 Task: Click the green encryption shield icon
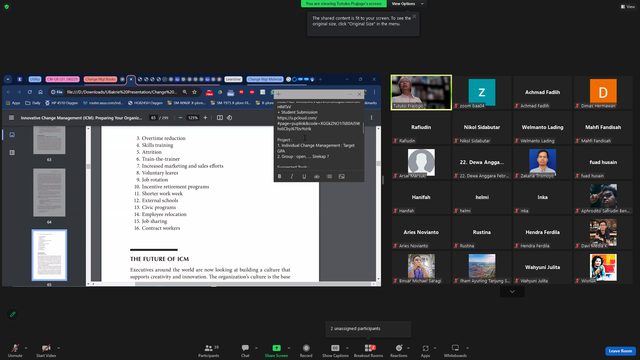pos(7,7)
